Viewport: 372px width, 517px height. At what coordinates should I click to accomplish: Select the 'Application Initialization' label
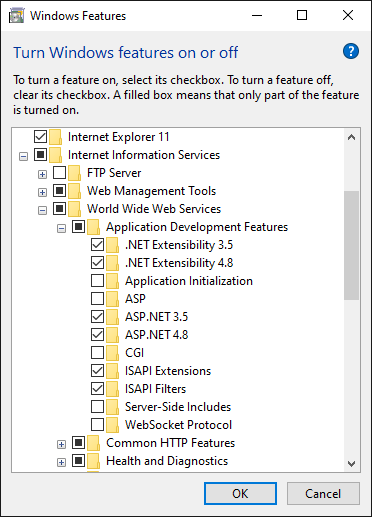click(189, 281)
